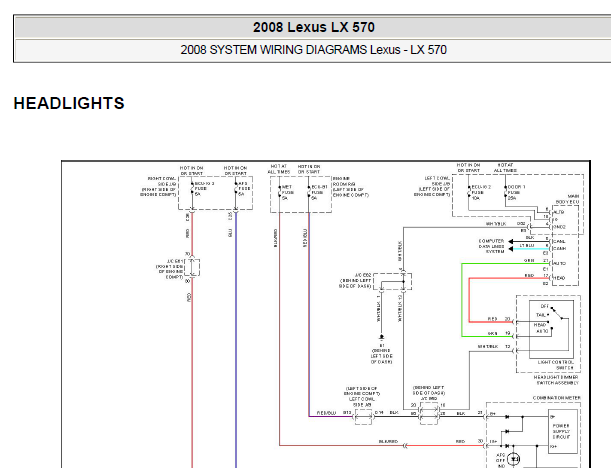Click the HEADLIGHTS section heading

(69, 103)
